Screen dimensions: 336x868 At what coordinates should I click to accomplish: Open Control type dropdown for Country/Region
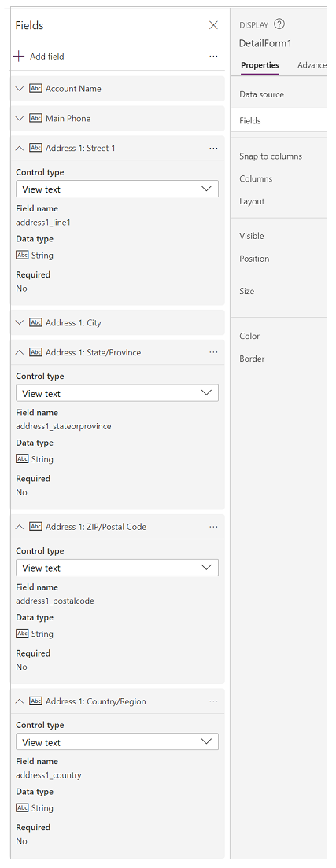click(x=117, y=741)
